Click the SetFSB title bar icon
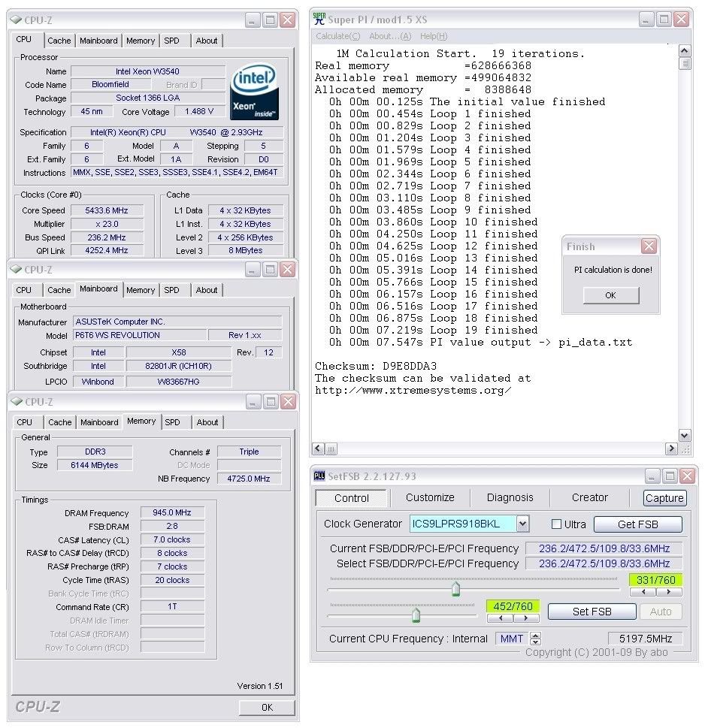705x728 pixels. tap(319, 476)
